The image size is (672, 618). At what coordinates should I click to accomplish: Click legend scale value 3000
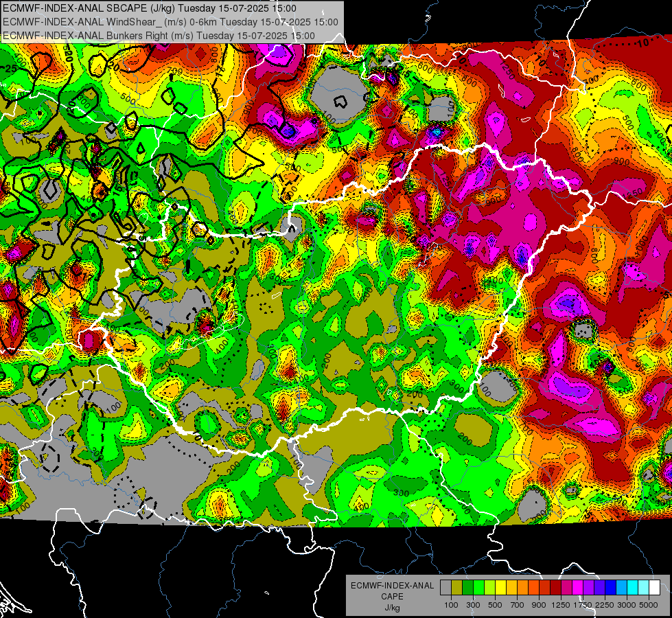[627, 605]
